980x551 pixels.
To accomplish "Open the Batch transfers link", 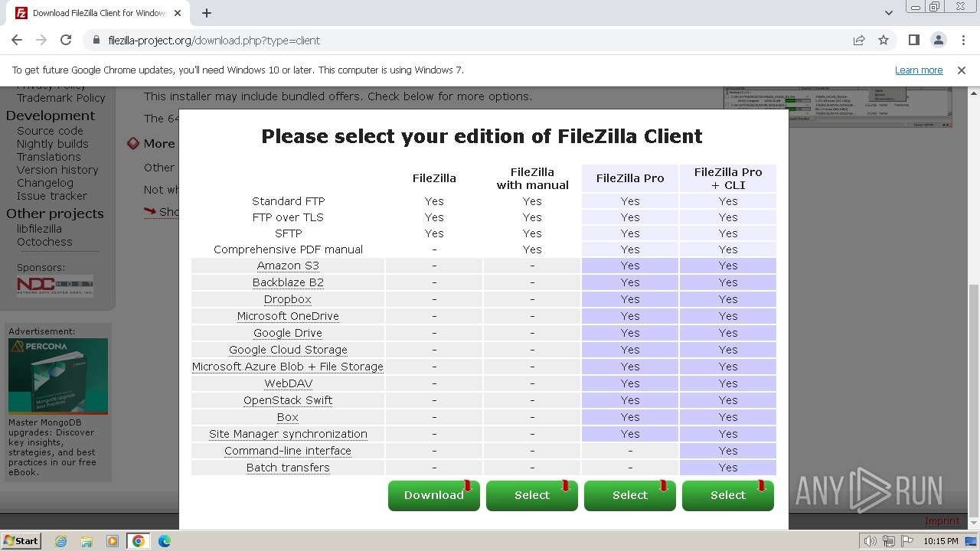I will coord(288,468).
